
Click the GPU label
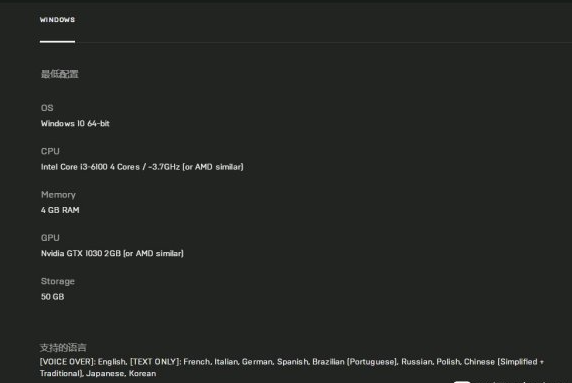click(x=50, y=238)
